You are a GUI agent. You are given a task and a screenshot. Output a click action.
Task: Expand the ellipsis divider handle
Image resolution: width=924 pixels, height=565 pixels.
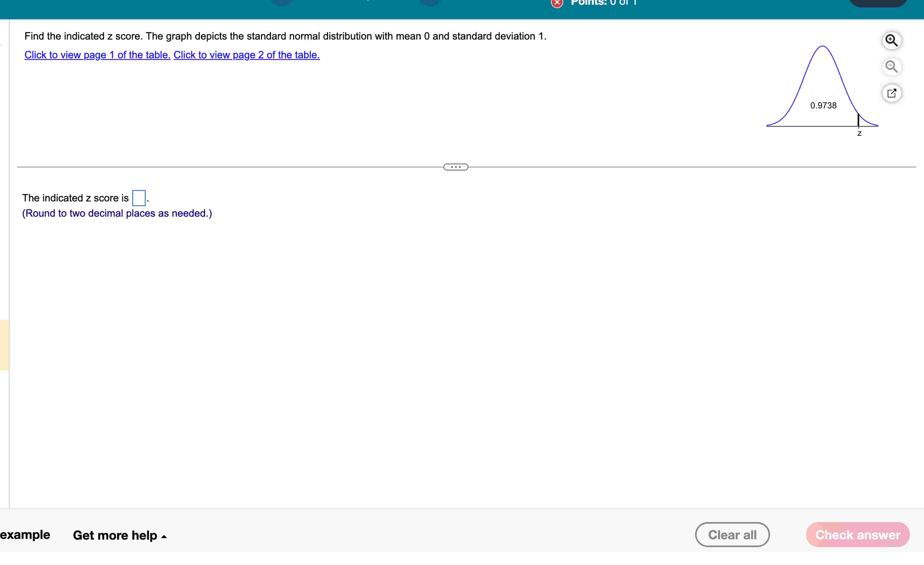coord(456,167)
